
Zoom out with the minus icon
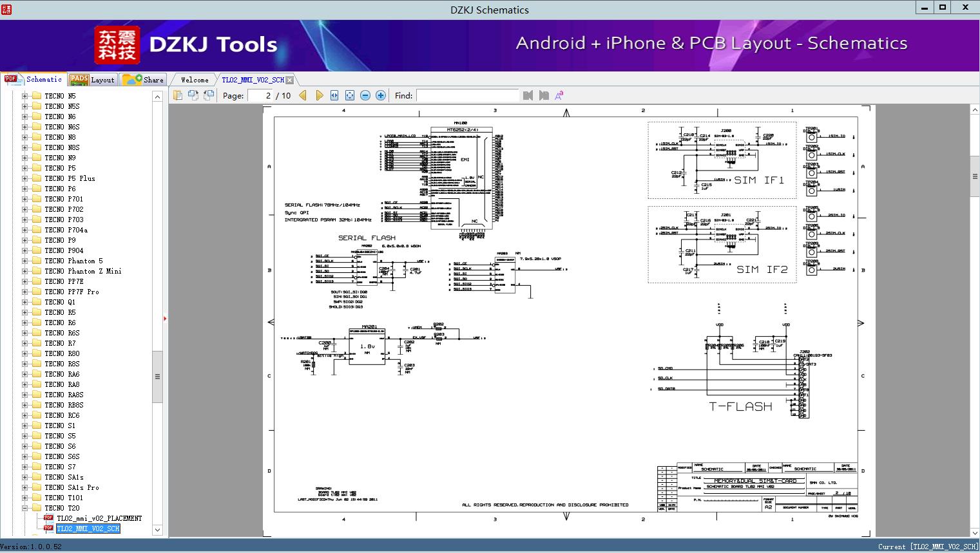coord(365,95)
